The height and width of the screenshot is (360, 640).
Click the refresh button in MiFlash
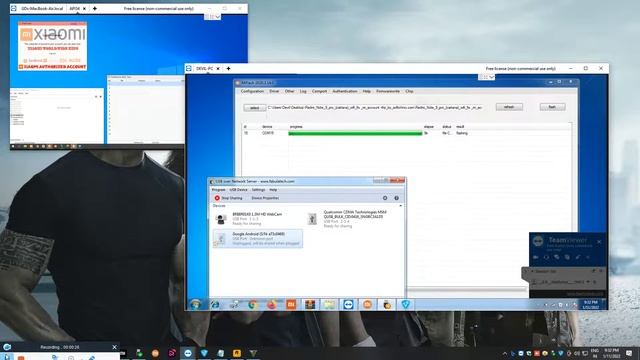pos(509,107)
